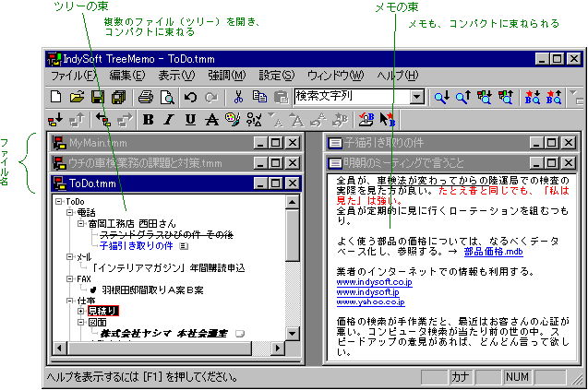Viewport: 588px width, 390px height.
Task: Find previous emphasized text with star B up icon
Action: (554, 97)
